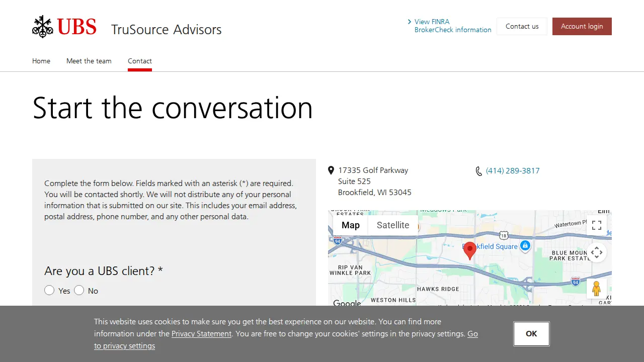Screen dimensions: 644x362
Task: Click the Hawks Ridge map label
Action: [438, 289]
